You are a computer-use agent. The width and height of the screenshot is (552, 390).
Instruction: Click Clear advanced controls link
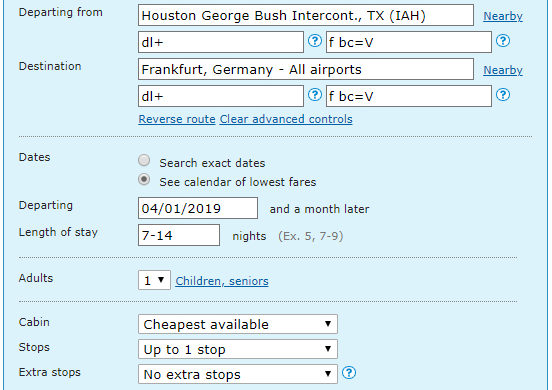(286, 119)
